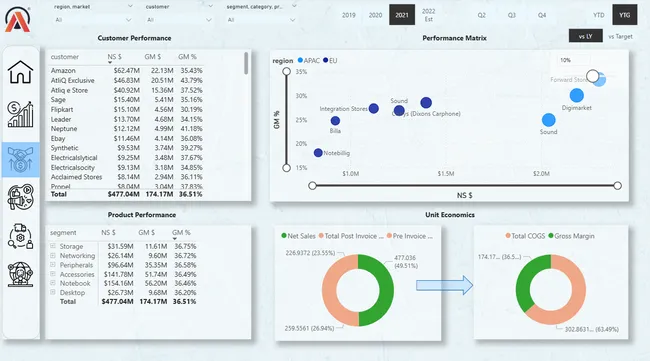650x361 pixels.
Task: Click the small slider knob below 10%
Action: pyautogui.click(x=593, y=76)
